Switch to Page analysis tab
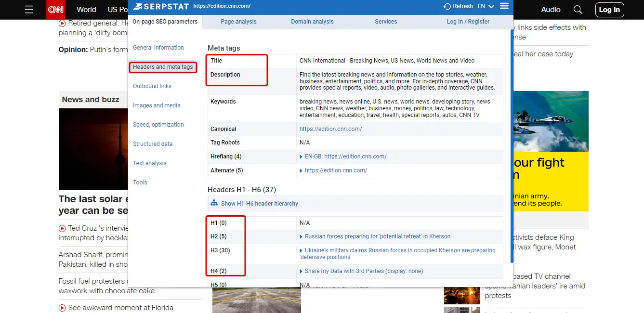644x313 pixels. tap(238, 22)
